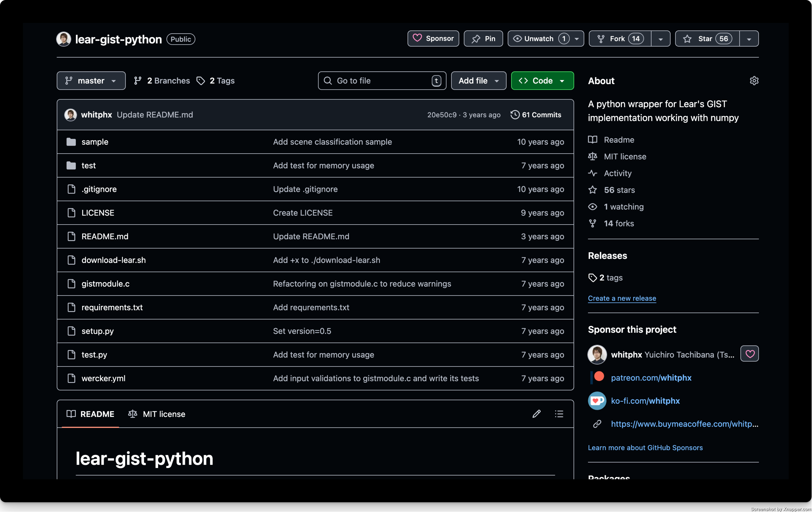812x512 pixels.
Task: View the 14 forks list
Action: [619, 224]
